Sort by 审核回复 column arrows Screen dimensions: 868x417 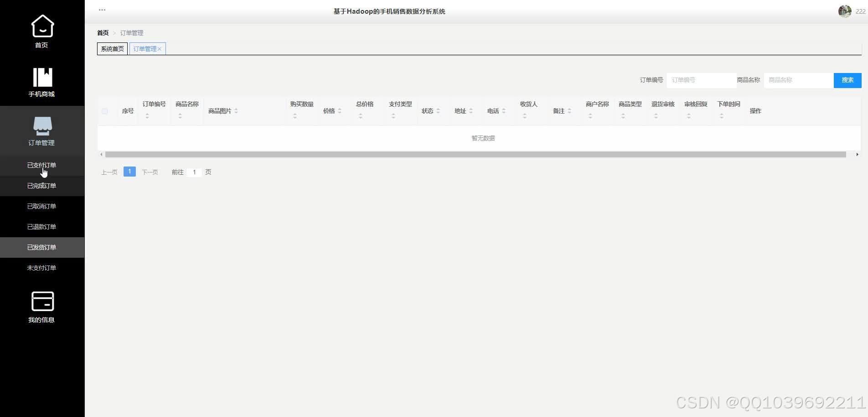click(x=689, y=116)
